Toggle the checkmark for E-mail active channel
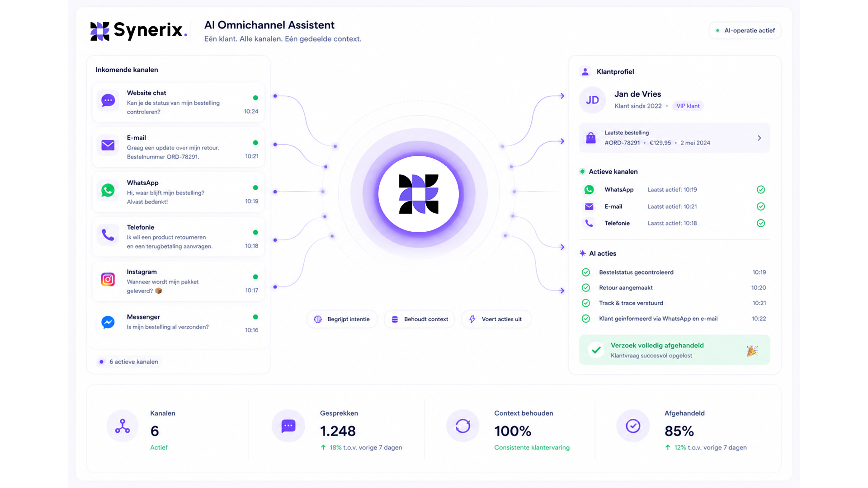The width and height of the screenshot is (868, 488). pos(761,206)
